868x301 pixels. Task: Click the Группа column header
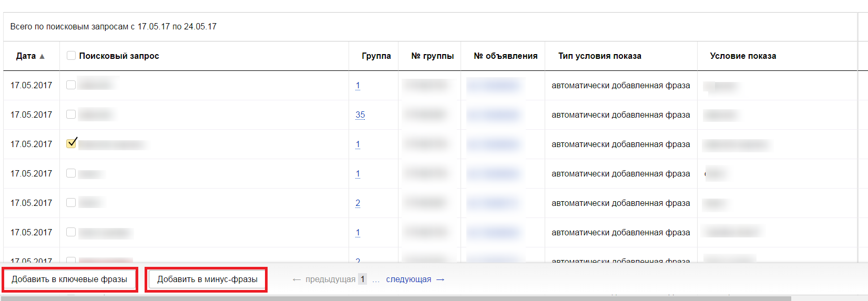(376, 56)
